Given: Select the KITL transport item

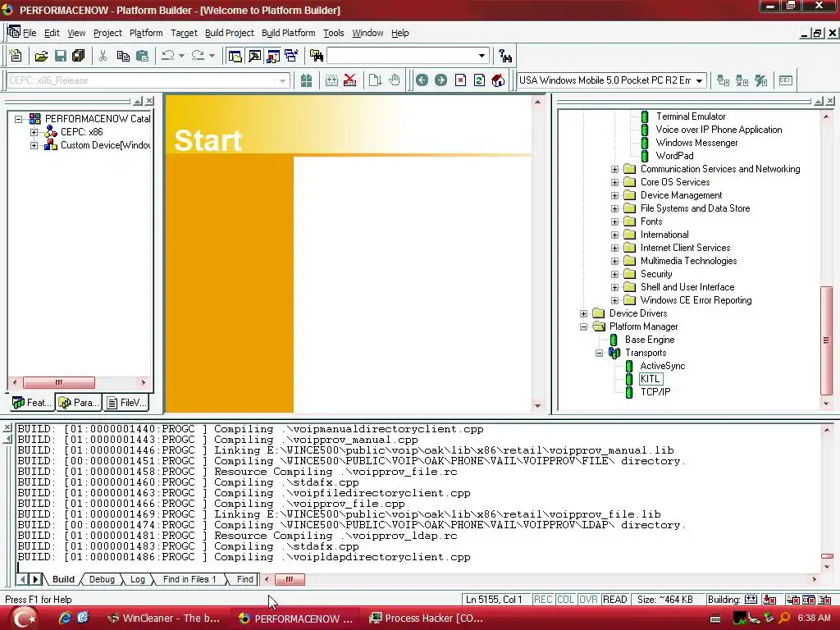Looking at the screenshot, I should tap(651, 379).
